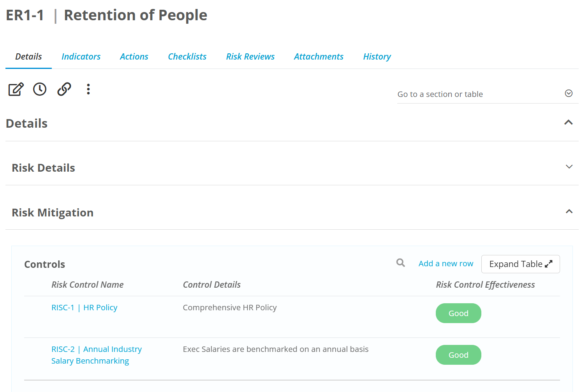
Task: Collapse the Risk Mitigation section
Action: click(569, 212)
